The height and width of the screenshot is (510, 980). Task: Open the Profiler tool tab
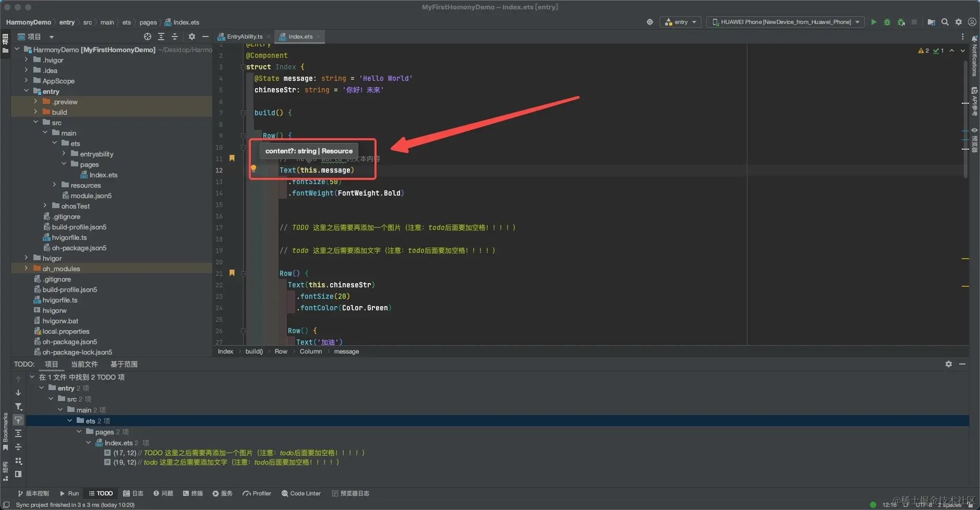(x=257, y=493)
